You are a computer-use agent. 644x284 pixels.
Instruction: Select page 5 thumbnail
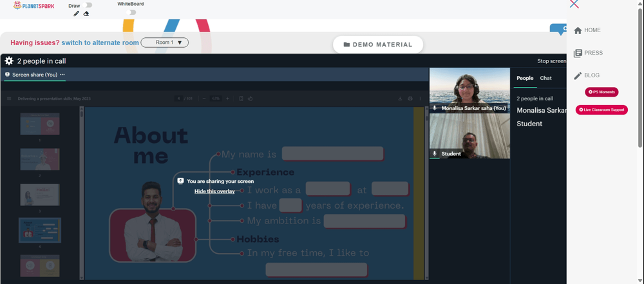pyautogui.click(x=40, y=265)
